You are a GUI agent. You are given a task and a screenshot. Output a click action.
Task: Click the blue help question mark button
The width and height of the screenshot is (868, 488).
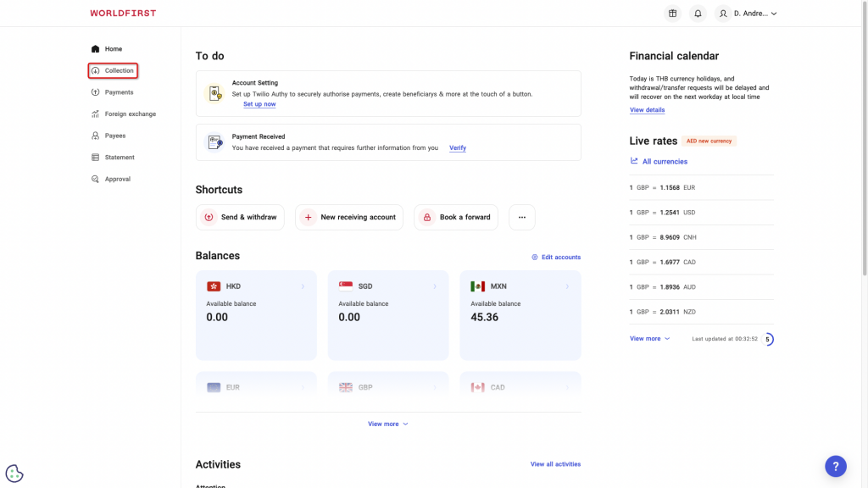click(835, 466)
